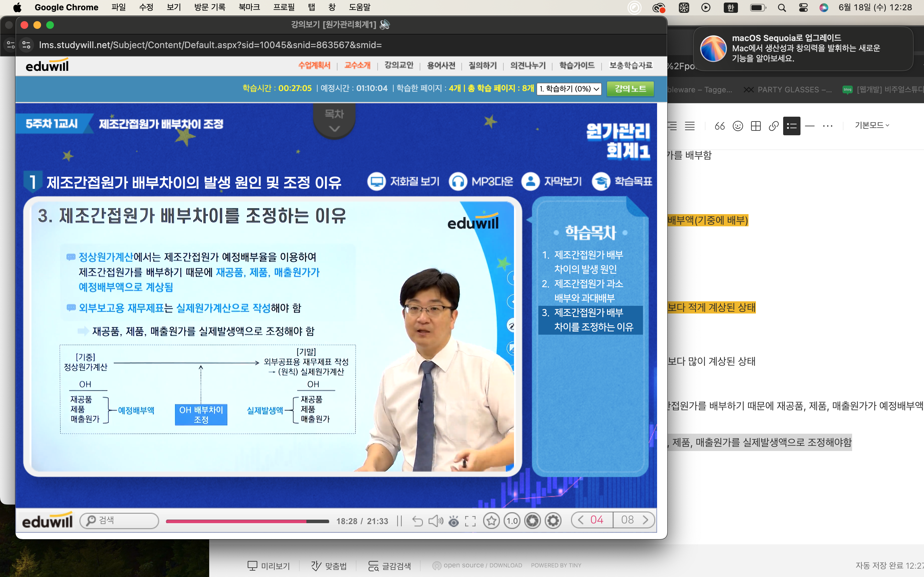
Task: Open player settings gear icon
Action: click(553, 521)
